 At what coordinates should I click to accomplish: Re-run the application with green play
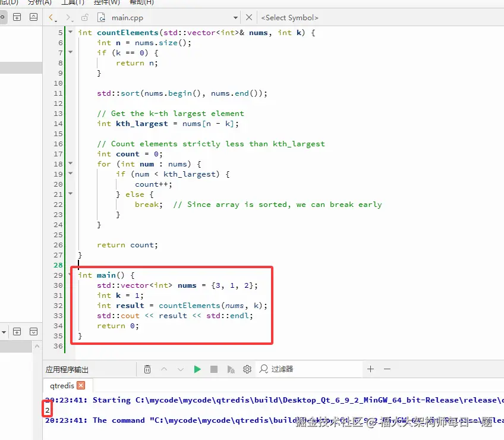click(197, 369)
